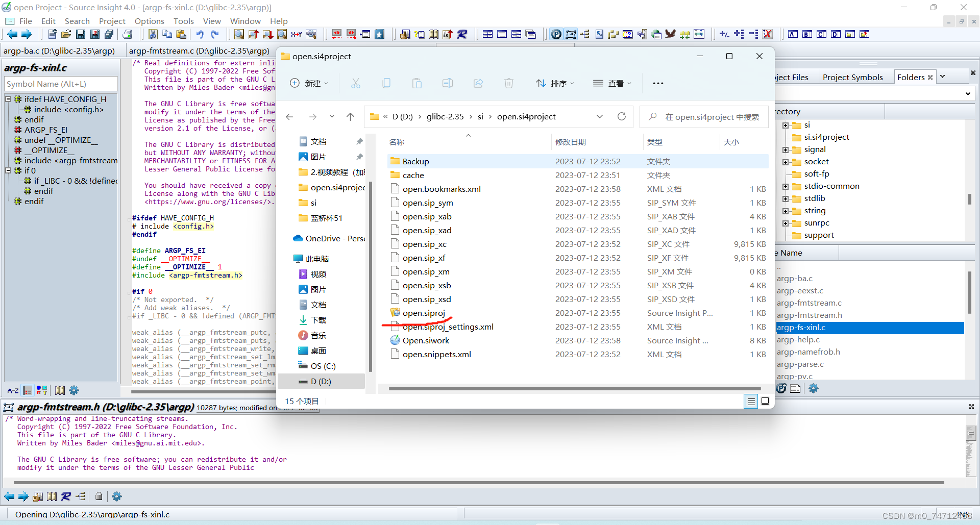Switch Explorer to large icons view using the bottom-right icon
The width and height of the screenshot is (980, 525).
(x=765, y=402)
